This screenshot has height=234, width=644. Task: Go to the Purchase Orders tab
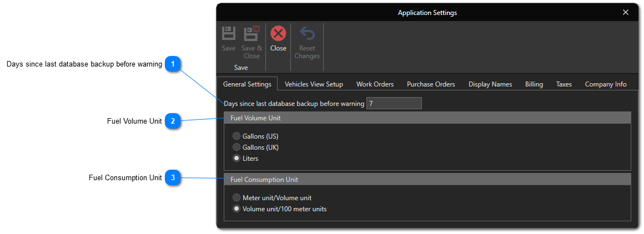431,84
